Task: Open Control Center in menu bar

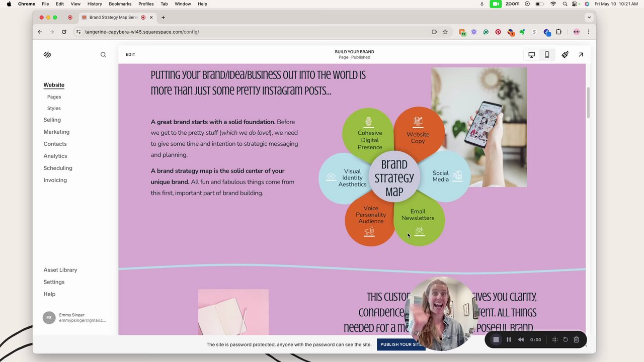Action: pyautogui.click(x=576, y=4)
